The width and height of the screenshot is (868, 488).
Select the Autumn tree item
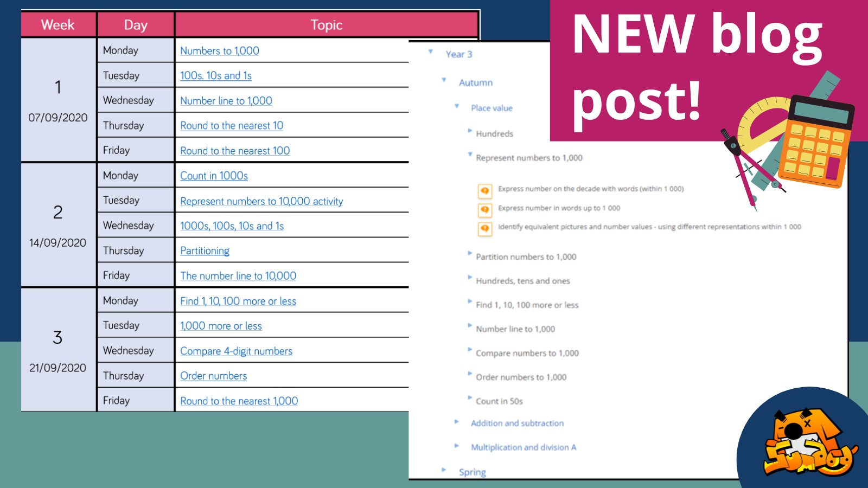(476, 82)
